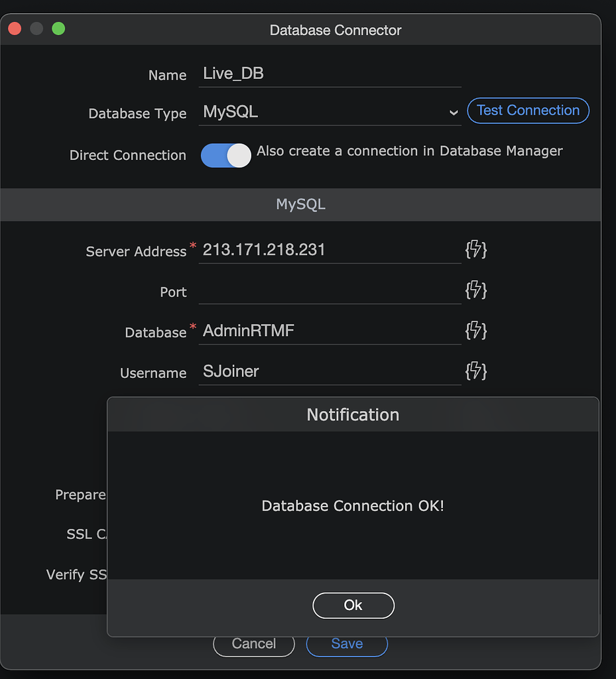Click the Database Connector window title
Screen dimensions: 616x679
click(x=336, y=31)
